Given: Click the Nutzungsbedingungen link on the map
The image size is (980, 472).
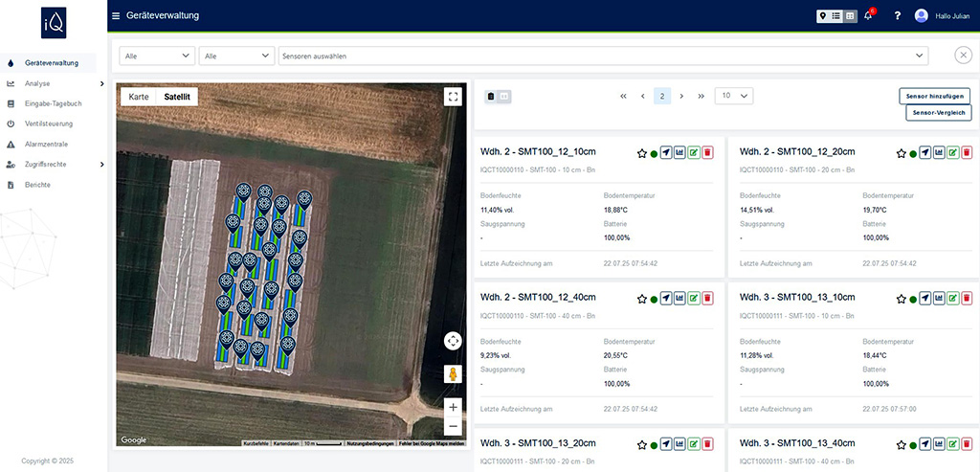Looking at the screenshot, I should tap(370, 443).
